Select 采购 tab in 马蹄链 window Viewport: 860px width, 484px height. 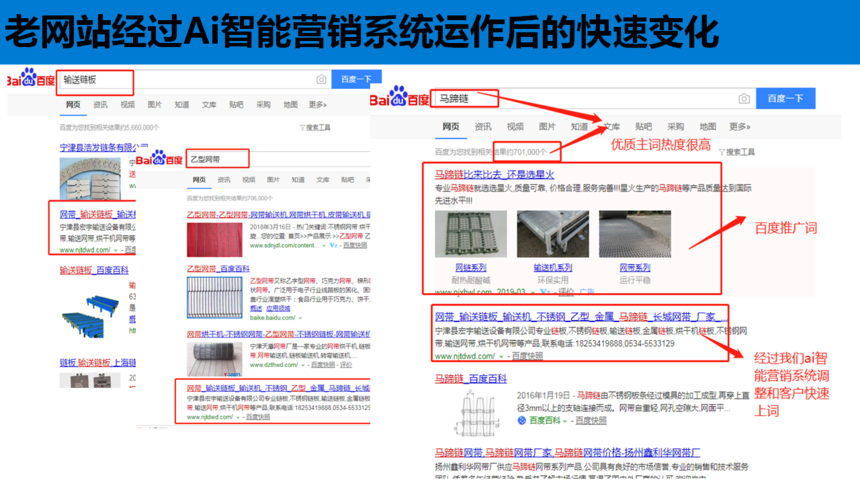coord(675,127)
